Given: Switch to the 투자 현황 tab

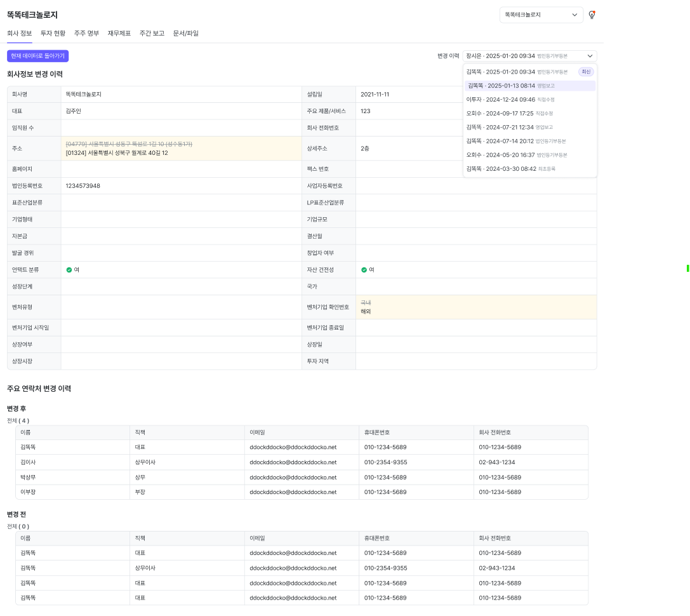Looking at the screenshot, I should click(53, 33).
